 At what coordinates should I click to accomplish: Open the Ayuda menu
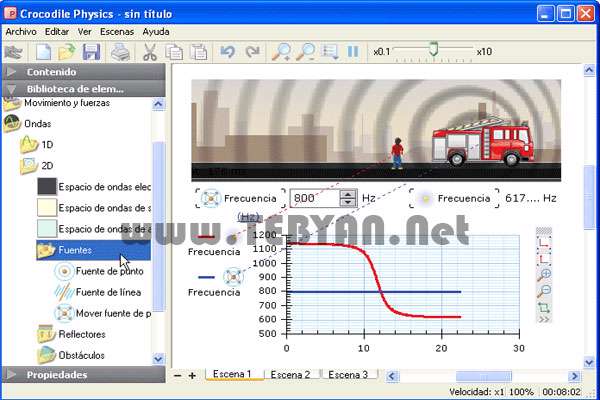point(156,32)
